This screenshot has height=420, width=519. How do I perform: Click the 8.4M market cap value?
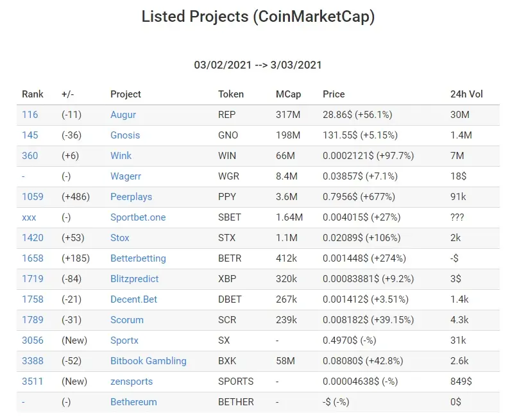click(x=287, y=176)
